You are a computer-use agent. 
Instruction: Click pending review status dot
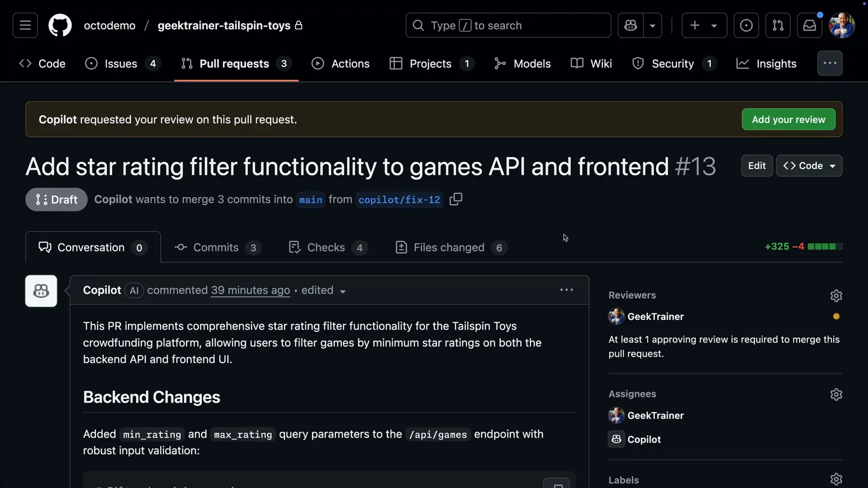(x=836, y=316)
